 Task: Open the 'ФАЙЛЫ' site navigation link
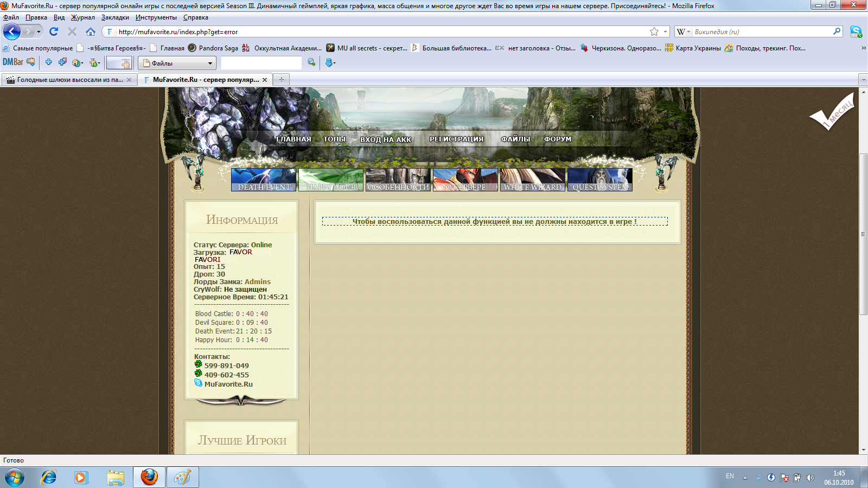pos(515,139)
